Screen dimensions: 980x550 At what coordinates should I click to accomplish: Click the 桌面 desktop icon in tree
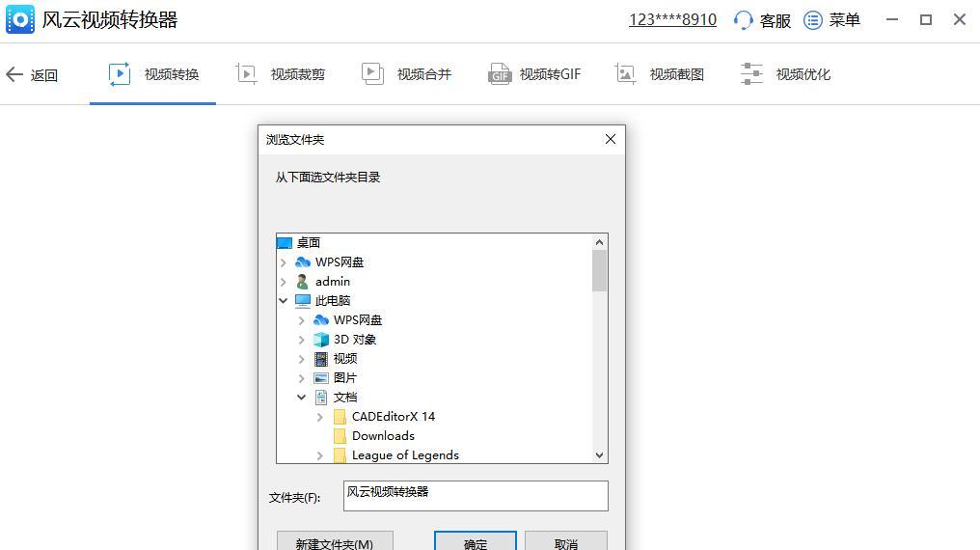(x=285, y=242)
